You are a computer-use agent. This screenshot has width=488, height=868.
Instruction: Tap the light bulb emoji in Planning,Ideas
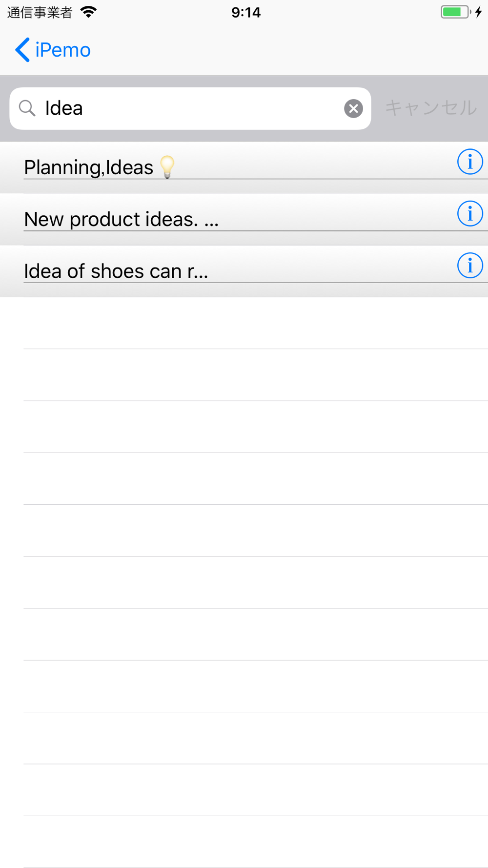(x=167, y=167)
